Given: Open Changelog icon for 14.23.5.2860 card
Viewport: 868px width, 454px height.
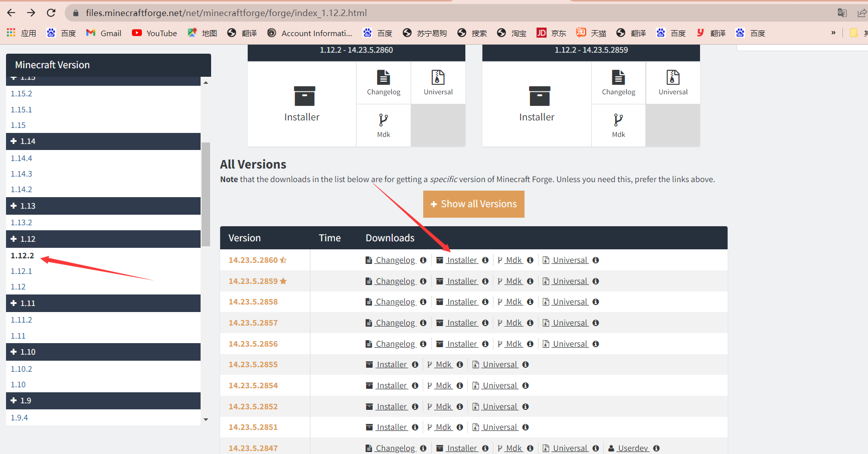Looking at the screenshot, I should click(x=384, y=83).
